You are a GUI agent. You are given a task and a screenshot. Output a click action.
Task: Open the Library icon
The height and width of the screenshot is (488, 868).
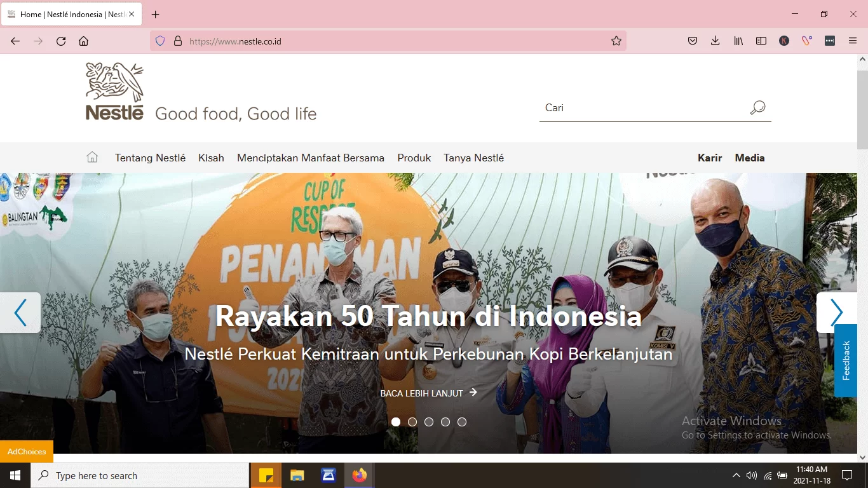[x=738, y=41]
